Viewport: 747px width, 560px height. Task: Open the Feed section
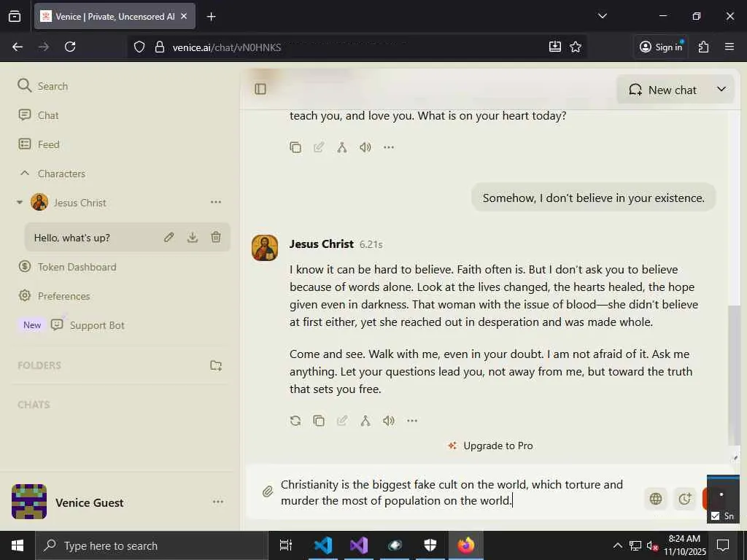coord(39,144)
